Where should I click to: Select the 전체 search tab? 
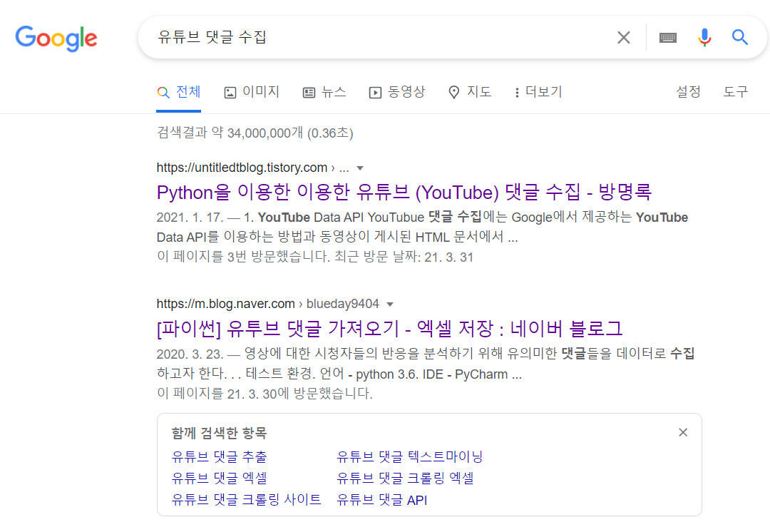coord(179,92)
